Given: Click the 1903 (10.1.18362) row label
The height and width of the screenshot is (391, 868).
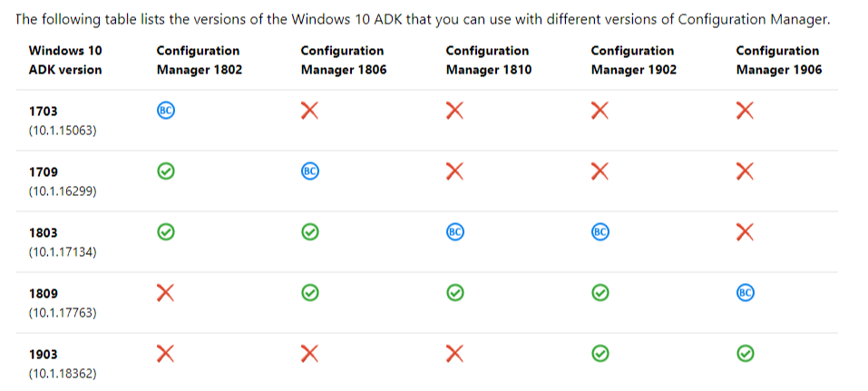Looking at the screenshot, I should pyautogui.click(x=63, y=364).
